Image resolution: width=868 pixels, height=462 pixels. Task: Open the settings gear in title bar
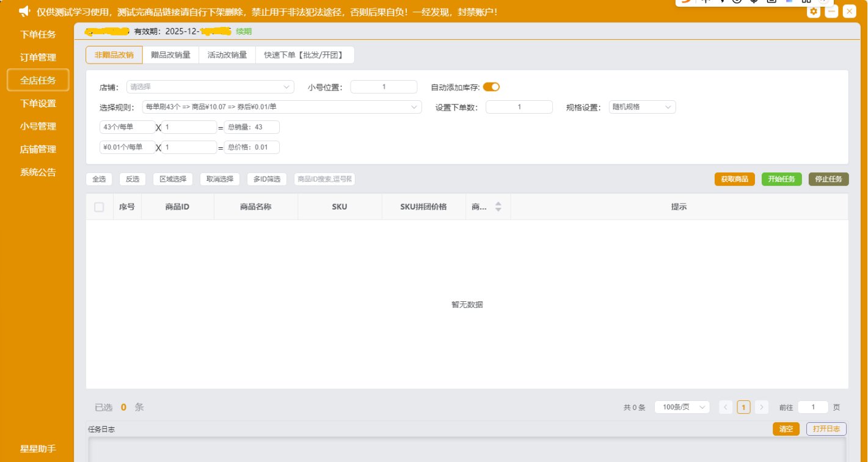[813, 12]
